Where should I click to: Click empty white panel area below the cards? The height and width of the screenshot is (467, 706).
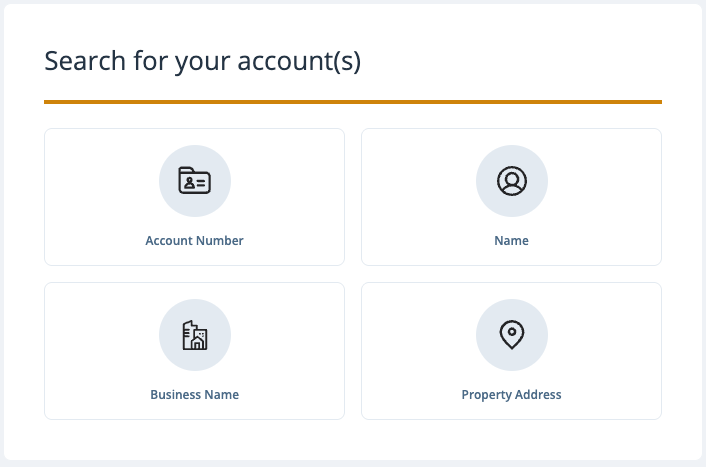pos(353,440)
